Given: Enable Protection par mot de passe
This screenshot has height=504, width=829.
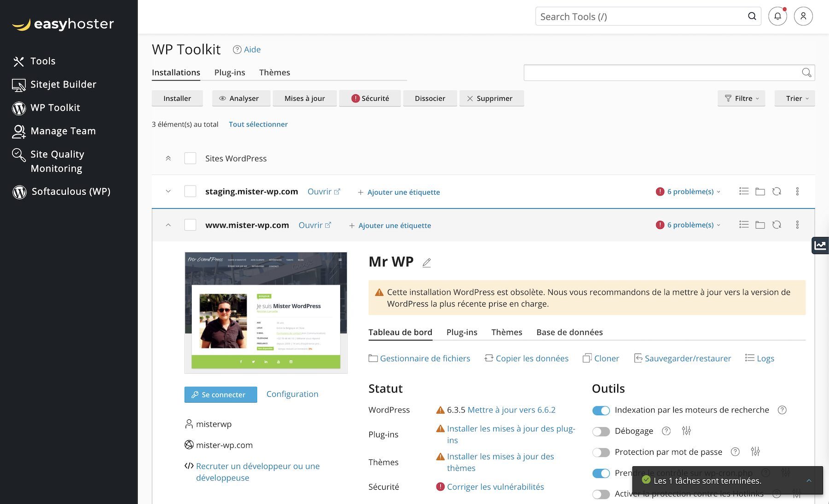Looking at the screenshot, I should click(x=601, y=452).
